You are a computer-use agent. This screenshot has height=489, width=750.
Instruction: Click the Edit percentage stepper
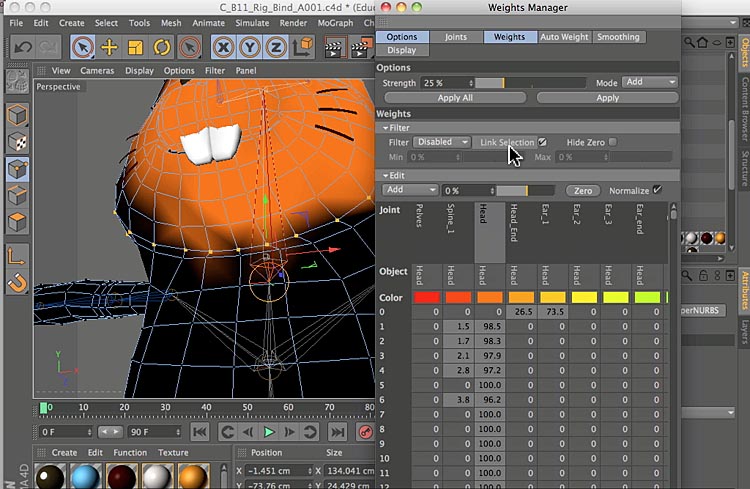point(492,190)
